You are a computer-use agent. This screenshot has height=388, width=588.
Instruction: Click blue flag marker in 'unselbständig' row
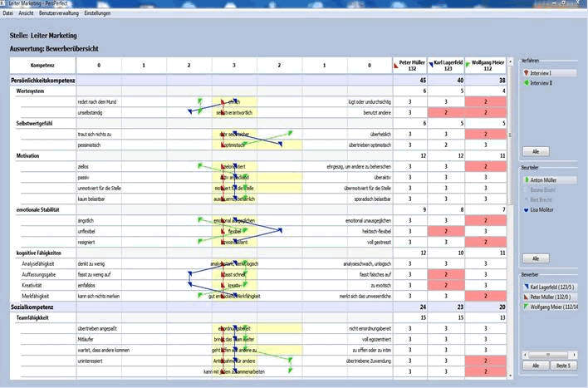pyautogui.click(x=189, y=111)
